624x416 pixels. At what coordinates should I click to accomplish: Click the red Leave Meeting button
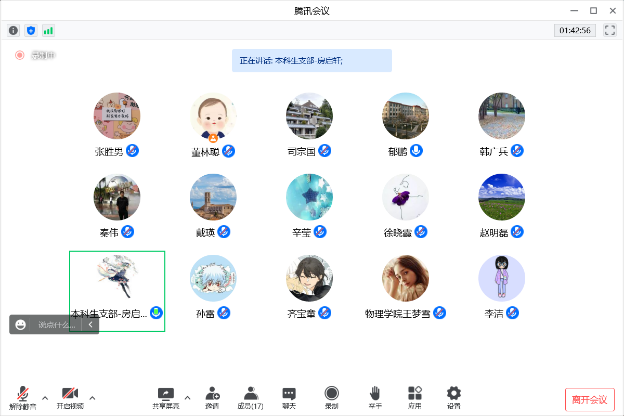[589, 399]
